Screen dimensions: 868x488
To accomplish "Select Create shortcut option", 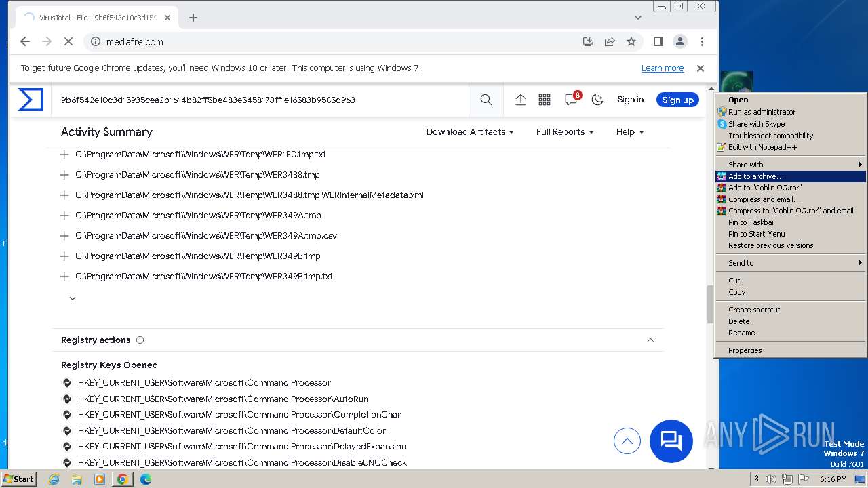I will click(x=791, y=310).
